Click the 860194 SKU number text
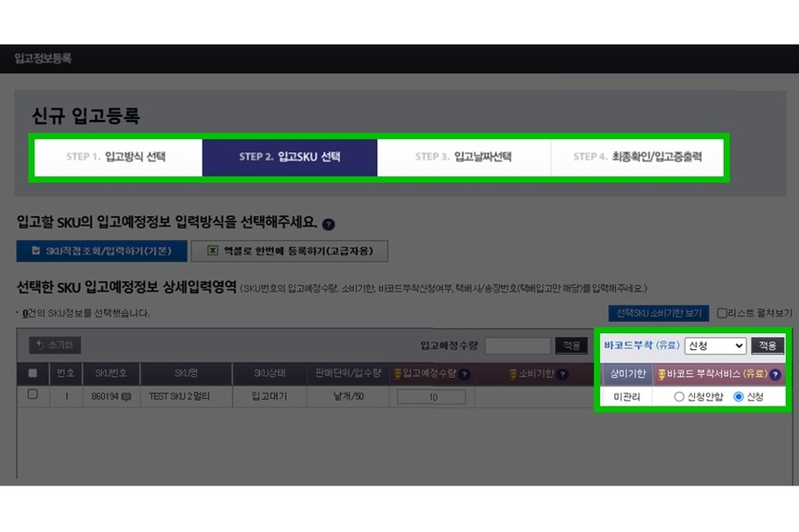 105,396
